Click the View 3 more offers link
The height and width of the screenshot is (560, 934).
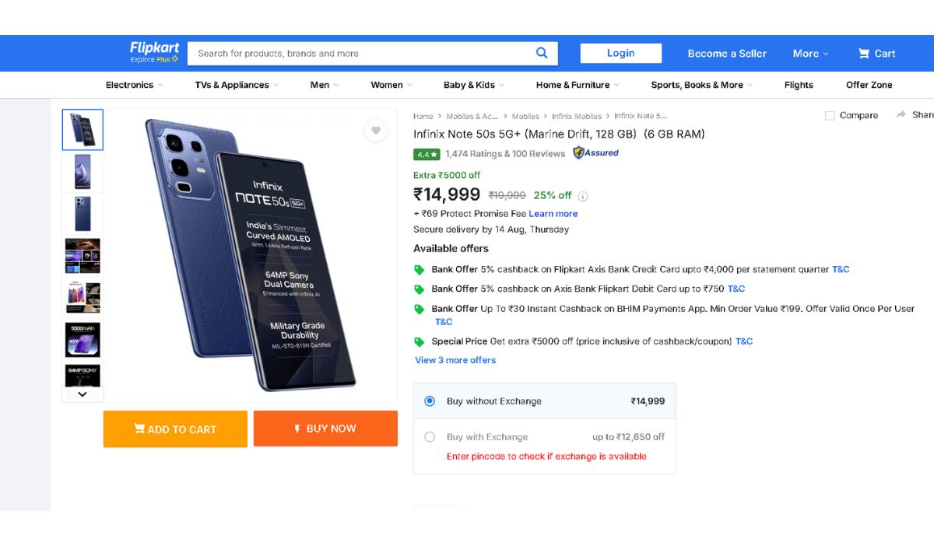tap(455, 360)
